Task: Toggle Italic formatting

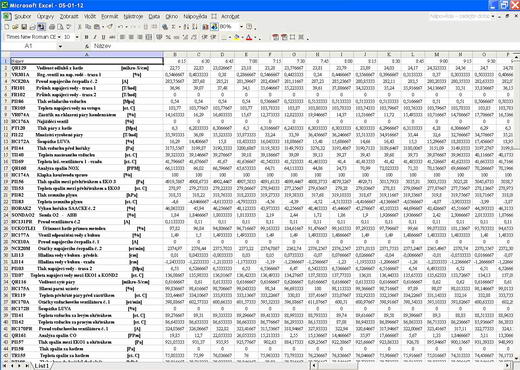Action: click(x=95, y=37)
